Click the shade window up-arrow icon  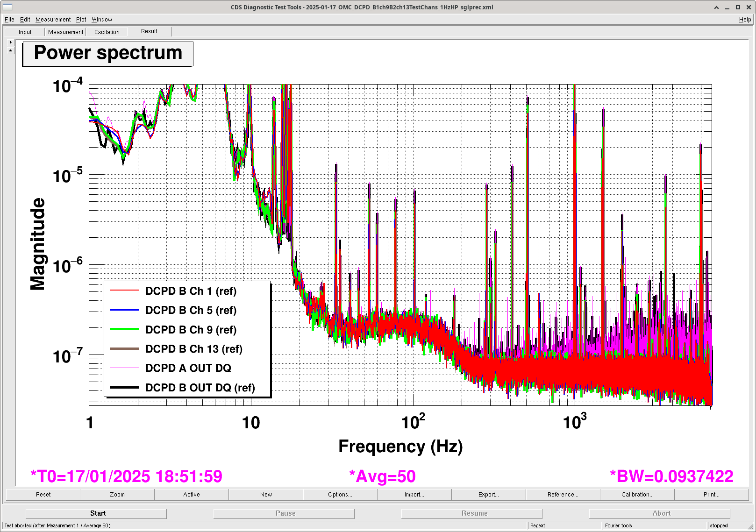(716, 7)
